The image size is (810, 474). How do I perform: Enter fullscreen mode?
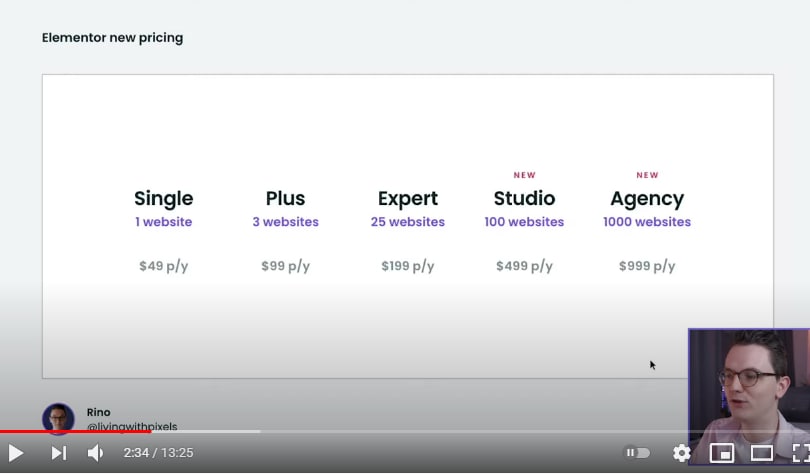point(800,453)
